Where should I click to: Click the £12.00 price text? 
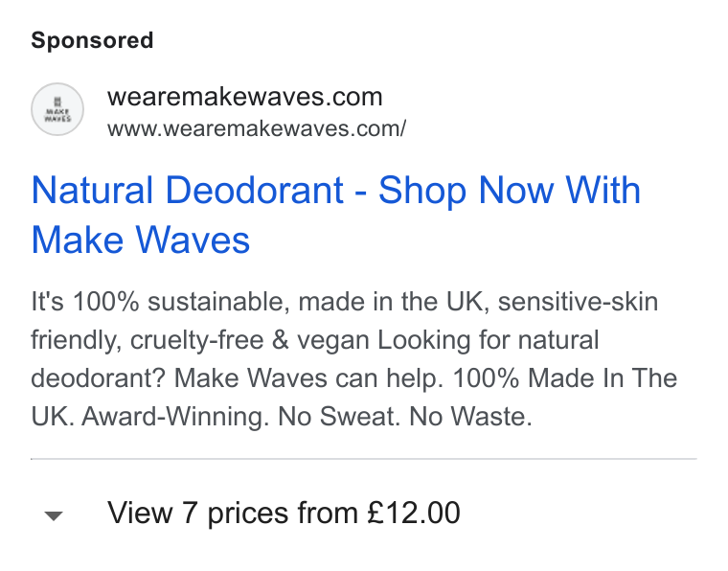[413, 513]
